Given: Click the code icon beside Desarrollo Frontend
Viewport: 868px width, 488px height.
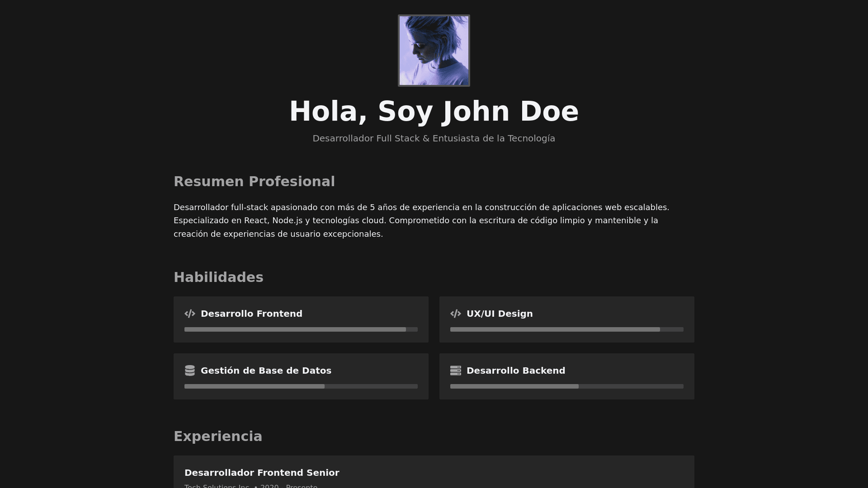Looking at the screenshot, I should click(190, 314).
